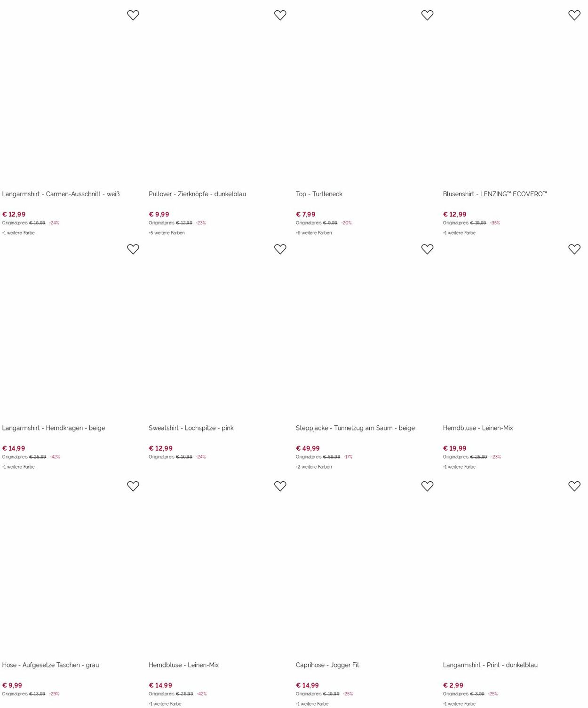Screen dimensions: 588x708
Task: Favorite the €14,99 Hemdbluse Leinen-Mix
Action: click(280, 486)
